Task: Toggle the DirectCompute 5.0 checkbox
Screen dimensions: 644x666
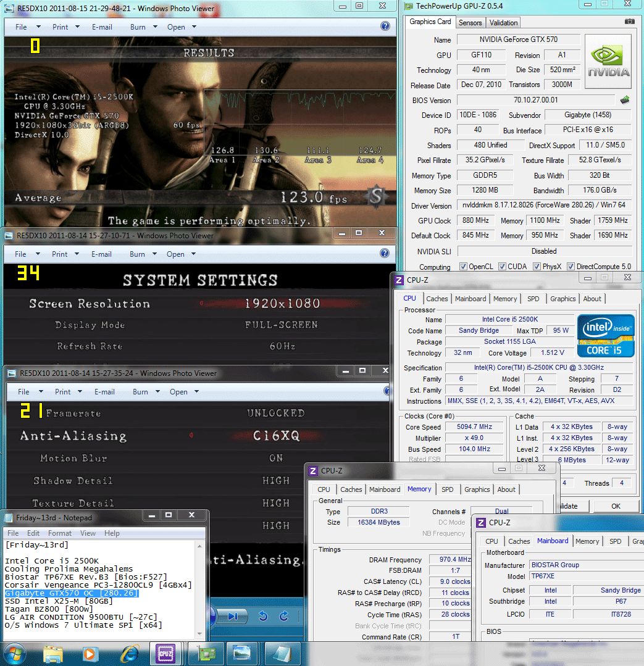Action: pos(571,266)
